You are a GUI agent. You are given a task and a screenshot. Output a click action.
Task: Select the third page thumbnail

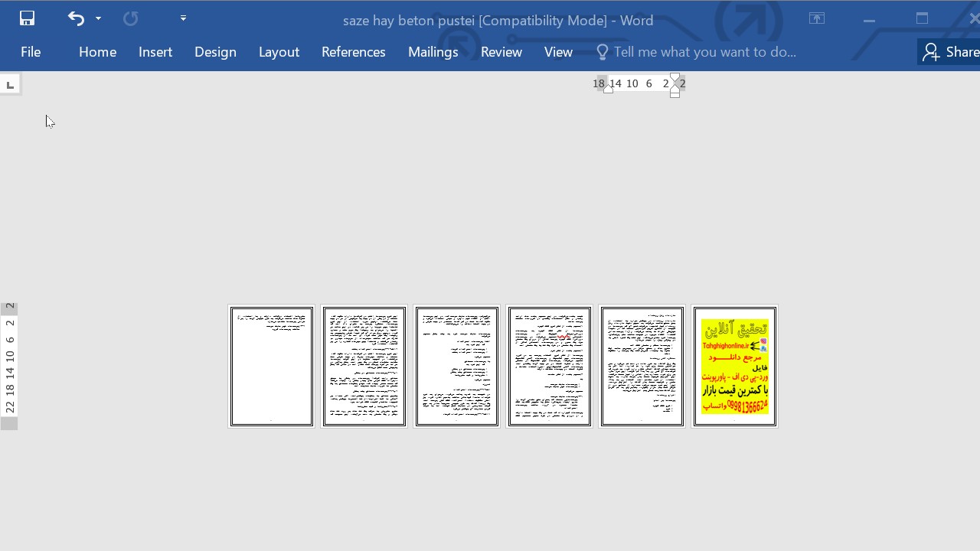pyautogui.click(x=457, y=367)
